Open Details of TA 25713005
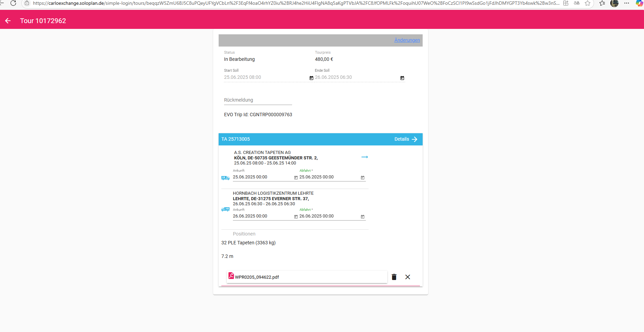The width and height of the screenshot is (644, 332). [406, 139]
